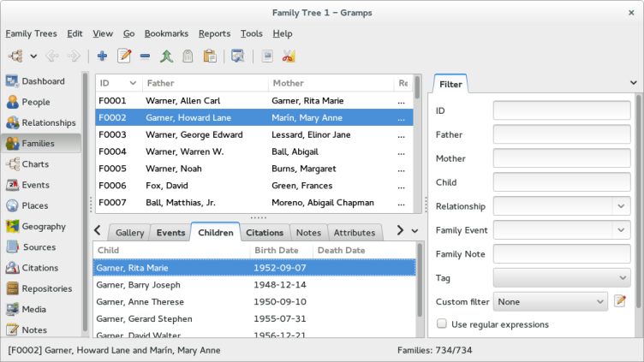The width and height of the screenshot is (644, 362).
Task: Switch to the Events bottom tab
Action: click(171, 233)
